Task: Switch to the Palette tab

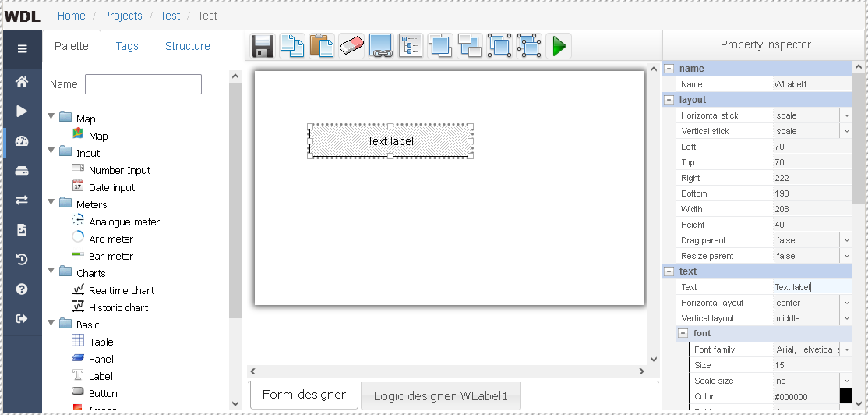Action: pyautogui.click(x=72, y=46)
